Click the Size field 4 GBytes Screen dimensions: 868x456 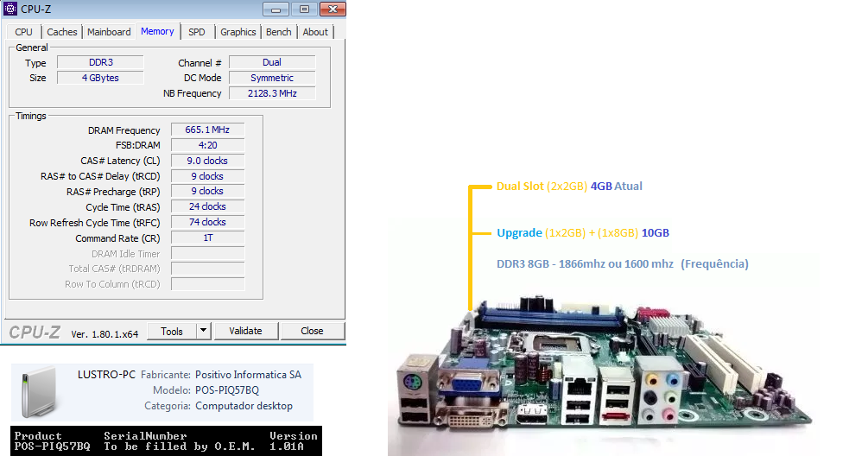pos(101,78)
